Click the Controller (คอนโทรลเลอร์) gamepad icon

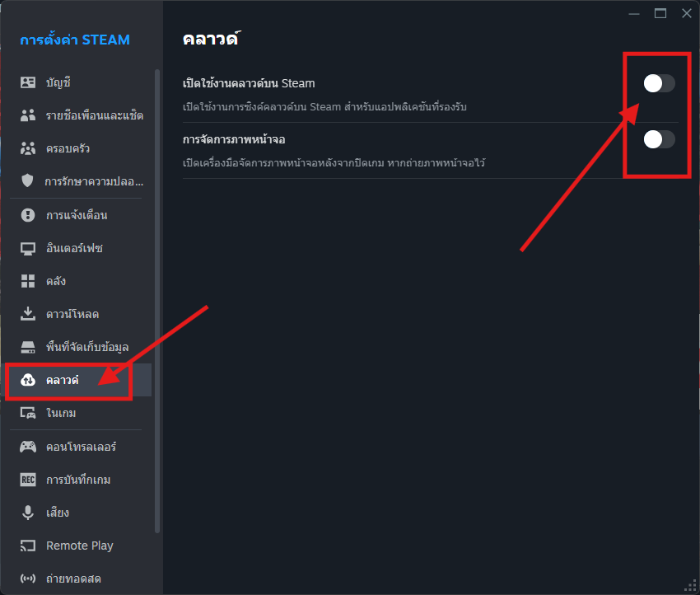tap(28, 447)
